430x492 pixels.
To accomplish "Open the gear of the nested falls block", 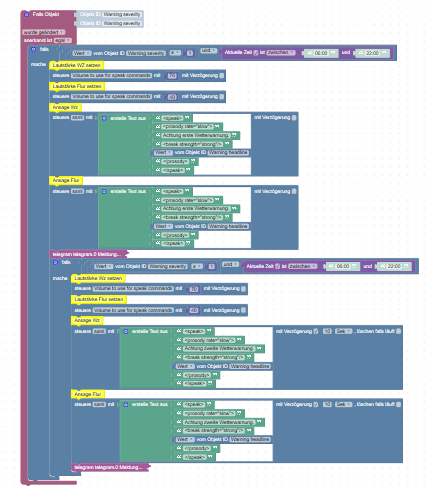I will [x=55, y=262].
